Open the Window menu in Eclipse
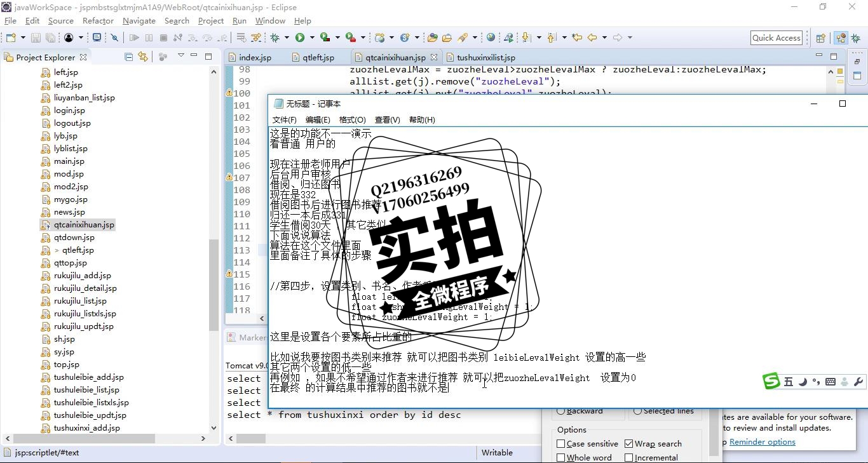The image size is (868, 463). pos(270,20)
